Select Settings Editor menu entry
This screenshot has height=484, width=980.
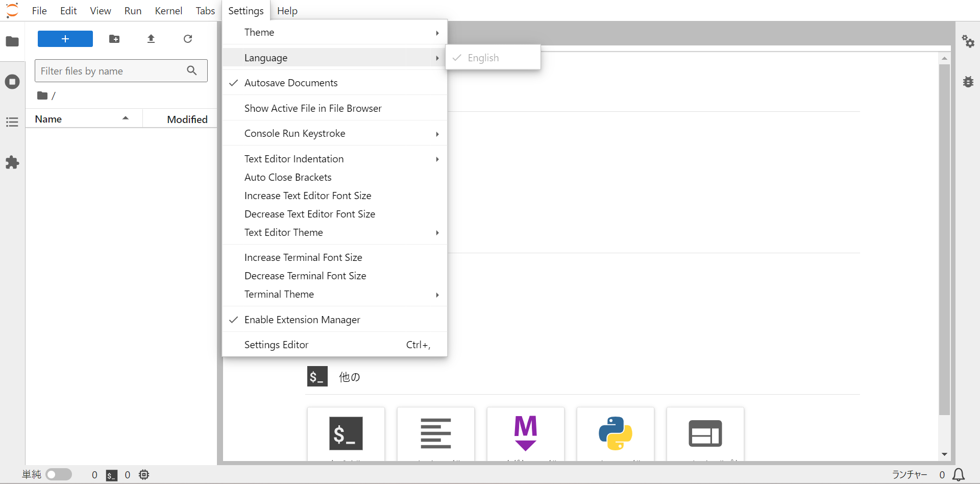coord(276,345)
